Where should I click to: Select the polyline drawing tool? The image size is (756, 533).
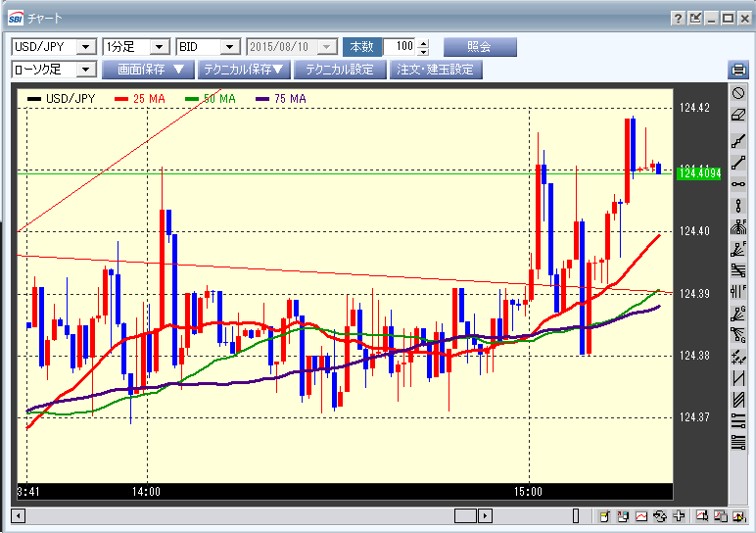738,141
